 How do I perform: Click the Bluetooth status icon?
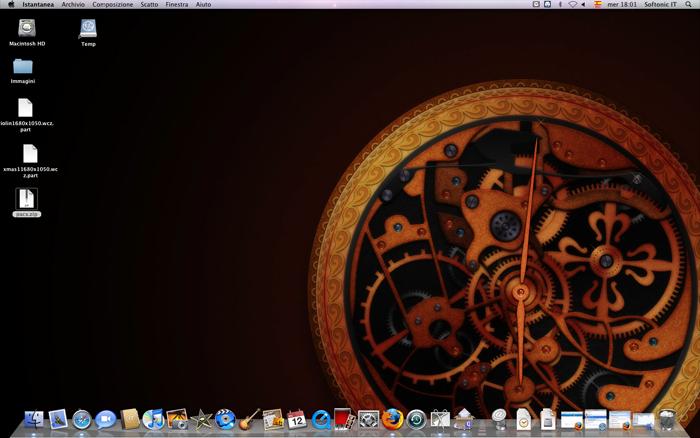(x=560, y=4)
